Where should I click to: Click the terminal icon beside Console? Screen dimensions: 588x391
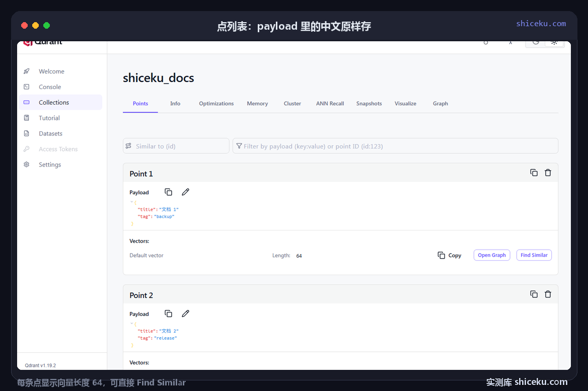click(x=27, y=87)
